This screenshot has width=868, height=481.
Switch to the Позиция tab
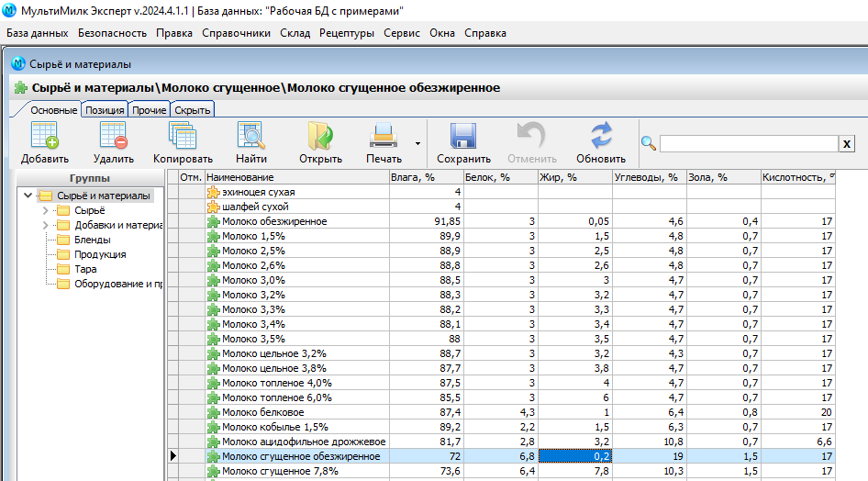coord(105,110)
